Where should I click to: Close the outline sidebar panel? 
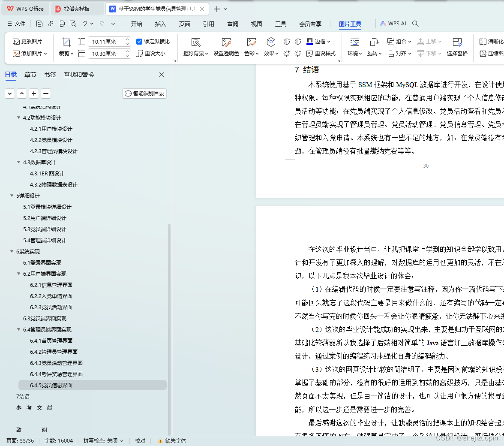point(161,75)
